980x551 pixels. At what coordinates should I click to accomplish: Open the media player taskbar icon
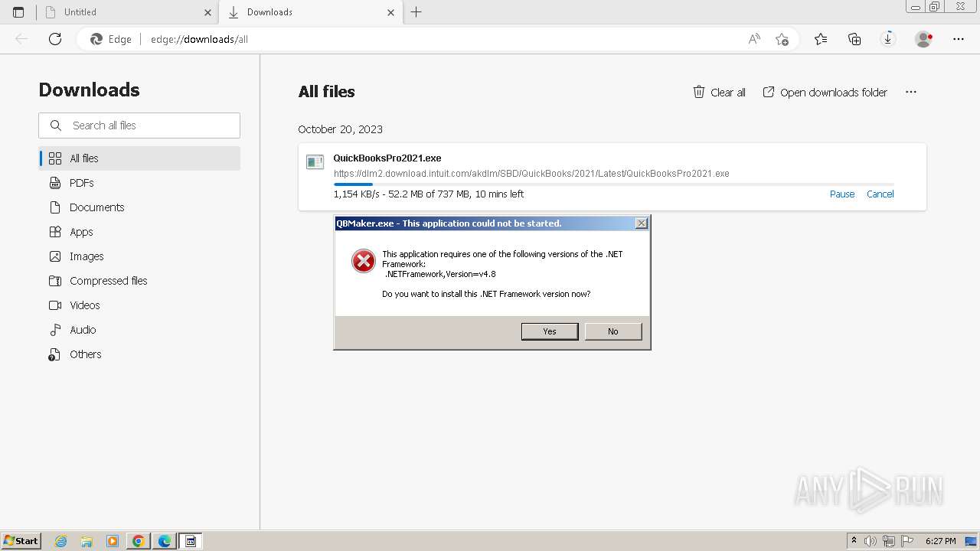113,541
